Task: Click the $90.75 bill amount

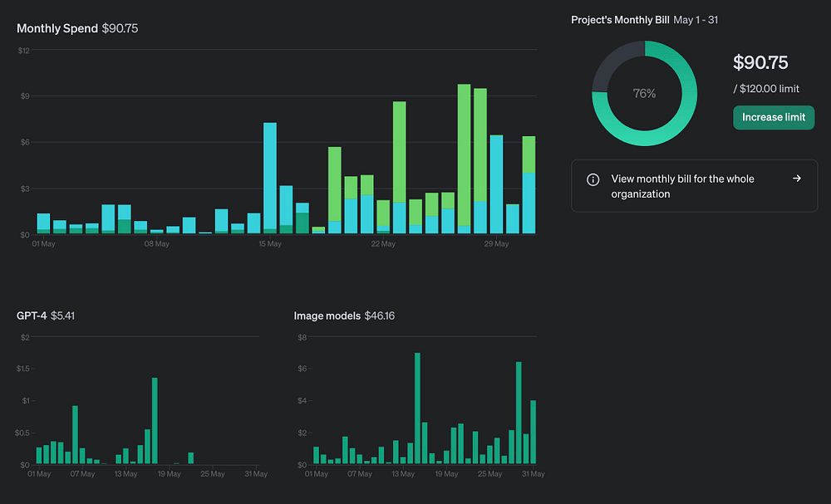Action: click(x=760, y=62)
